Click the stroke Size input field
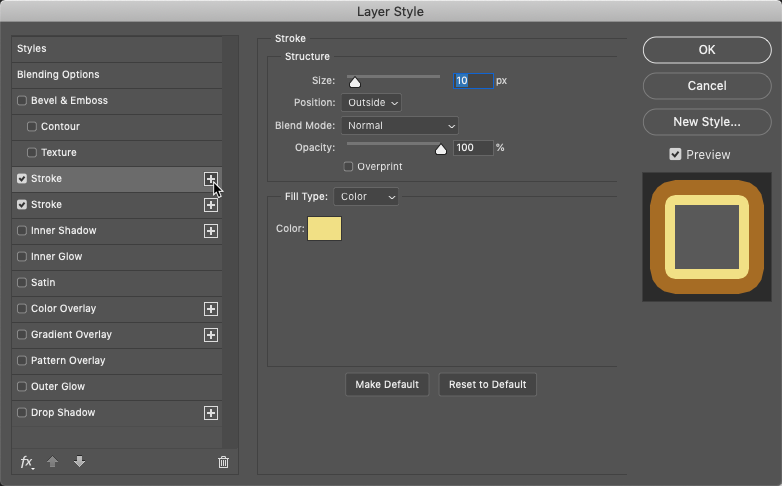The image size is (782, 486). pyautogui.click(x=473, y=81)
